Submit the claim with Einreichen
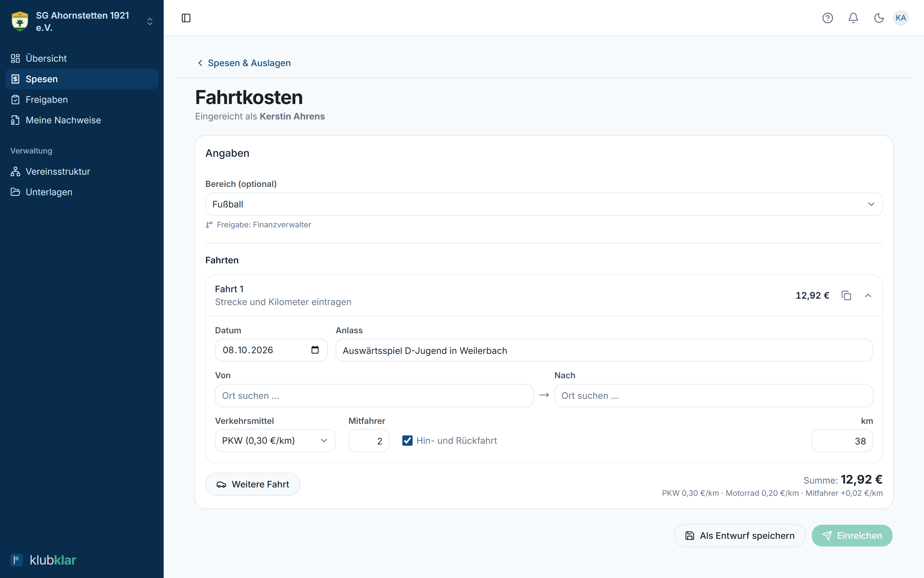The height and width of the screenshot is (578, 924). [852, 536]
